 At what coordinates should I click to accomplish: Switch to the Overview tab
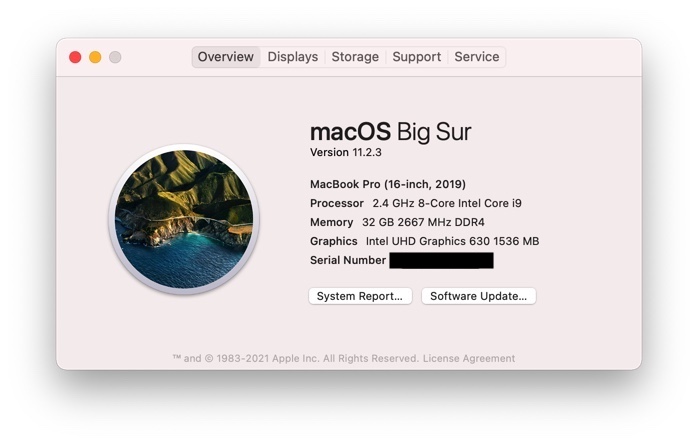226,57
